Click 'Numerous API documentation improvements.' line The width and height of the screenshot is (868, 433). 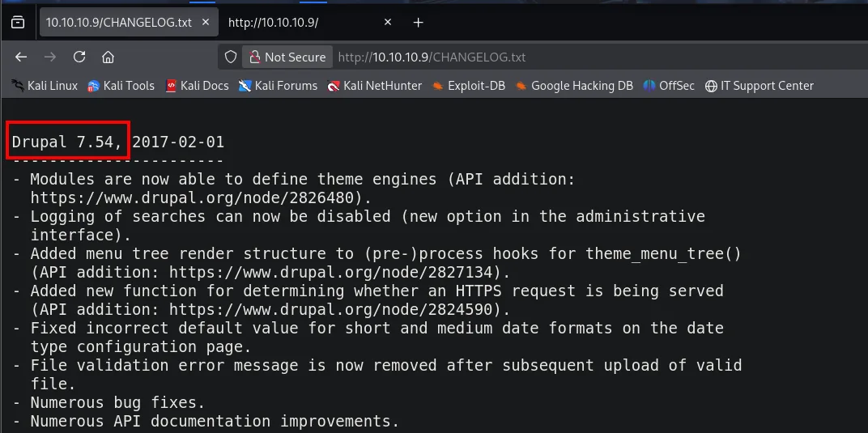tap(206, 420)
